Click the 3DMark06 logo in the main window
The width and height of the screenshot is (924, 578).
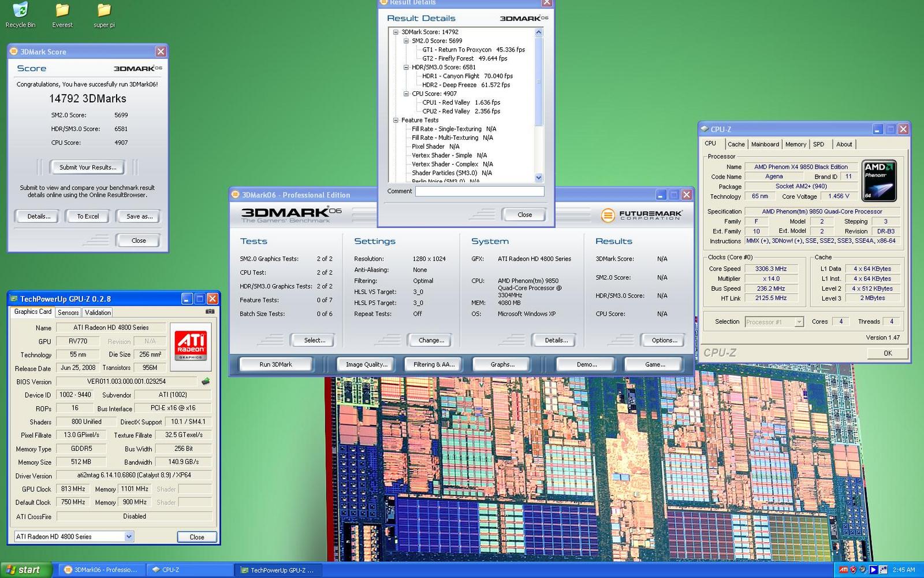291,214
